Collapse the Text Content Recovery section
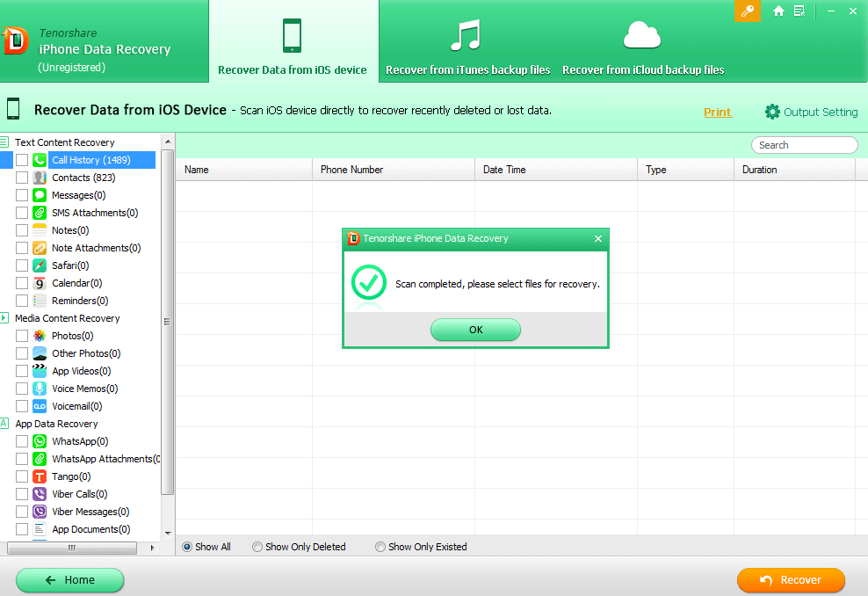Screen dimensions: 868x596 point(4,142)
